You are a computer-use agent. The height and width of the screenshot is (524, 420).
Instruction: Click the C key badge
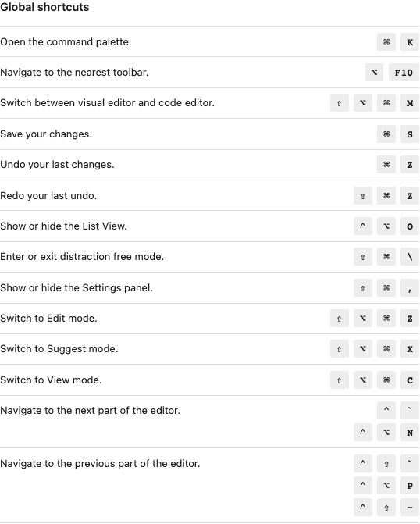point(410,380)
